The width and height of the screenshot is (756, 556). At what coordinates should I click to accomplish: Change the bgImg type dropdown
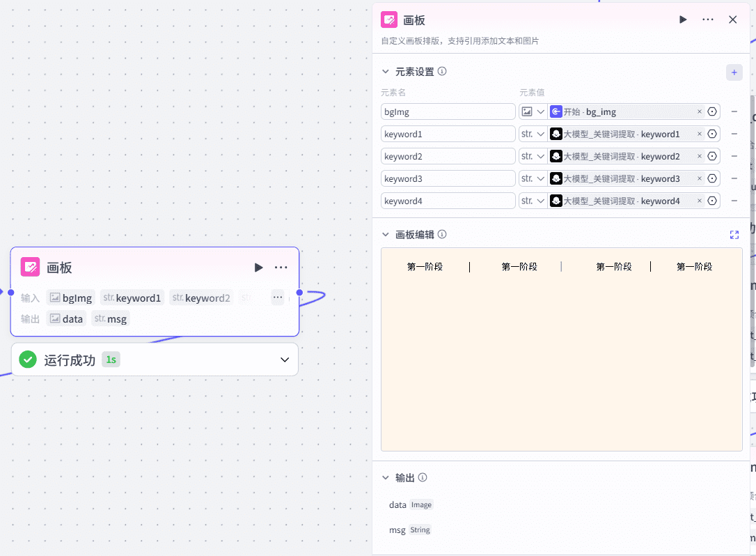coord(533,111)
